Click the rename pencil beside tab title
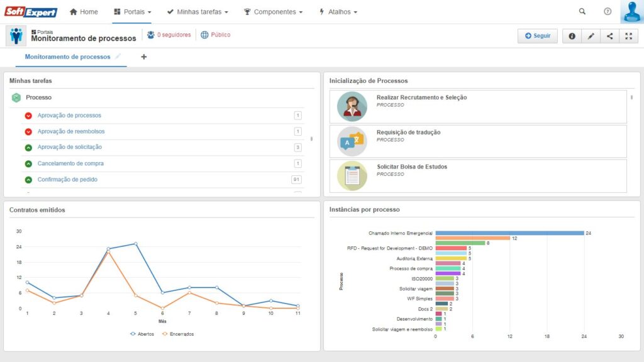Image resolution: width=644 pixels, height=362 pixels. point(117,57)
